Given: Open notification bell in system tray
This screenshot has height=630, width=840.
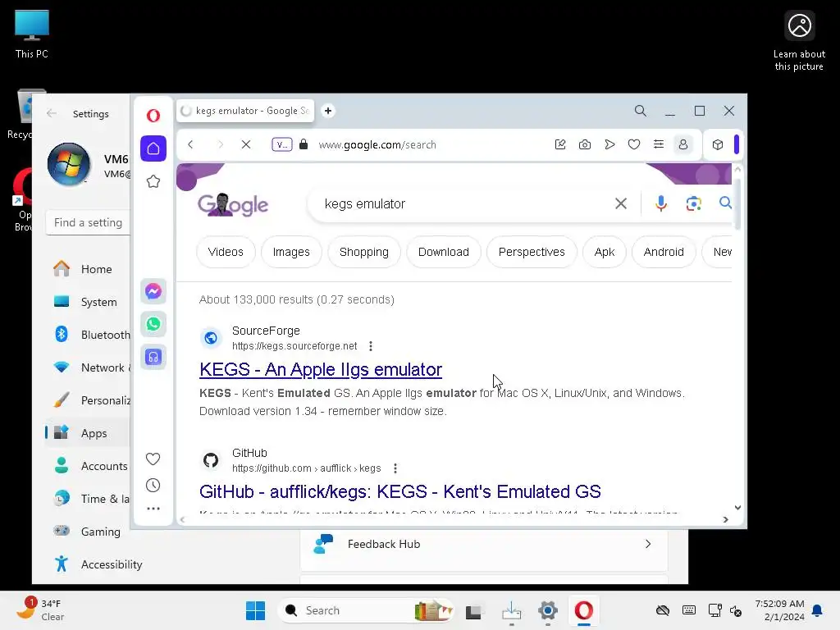Looking at the screenshot, I should click(x=817, y=610).
